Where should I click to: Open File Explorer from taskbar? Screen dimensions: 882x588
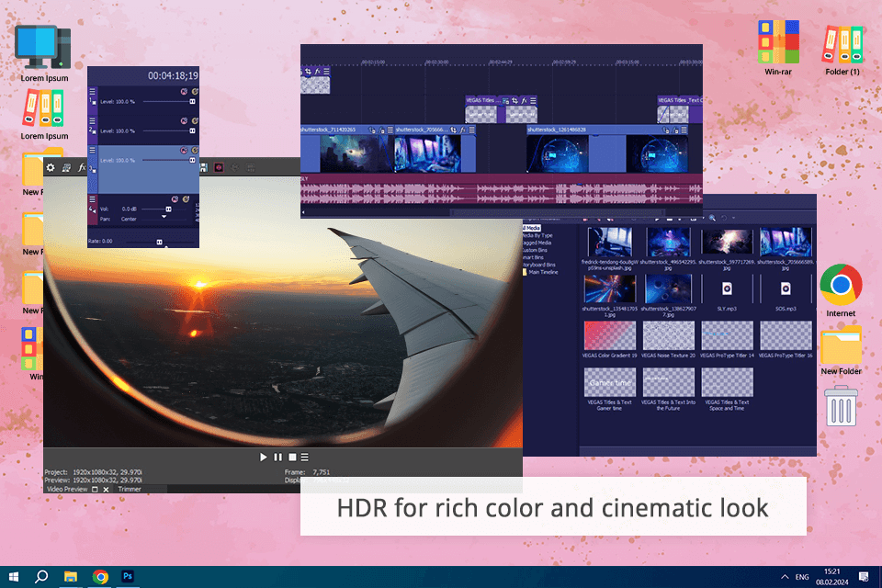click(71, 577)
